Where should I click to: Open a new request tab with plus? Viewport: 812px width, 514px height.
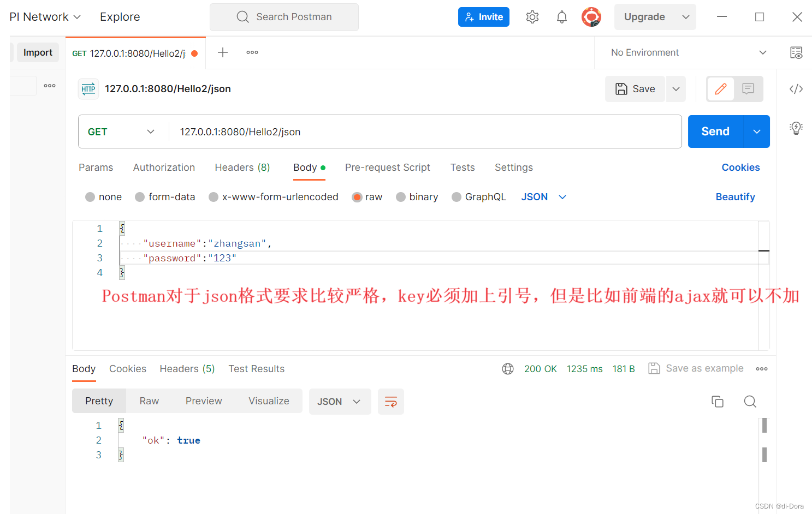click(223, 52)
